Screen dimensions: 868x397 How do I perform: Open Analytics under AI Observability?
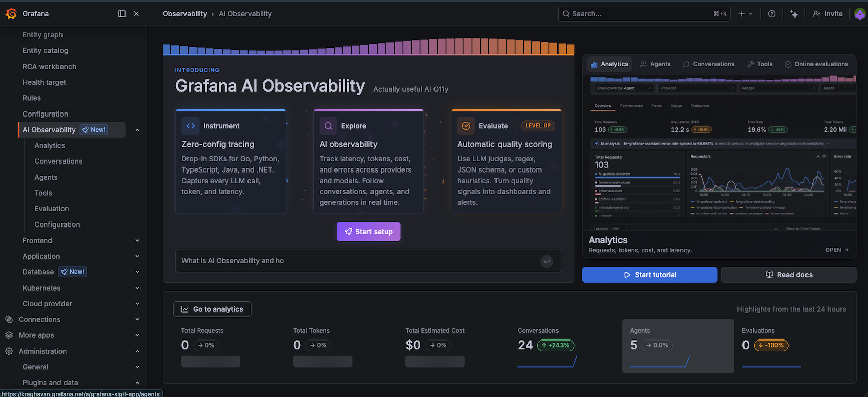point(50,145)
